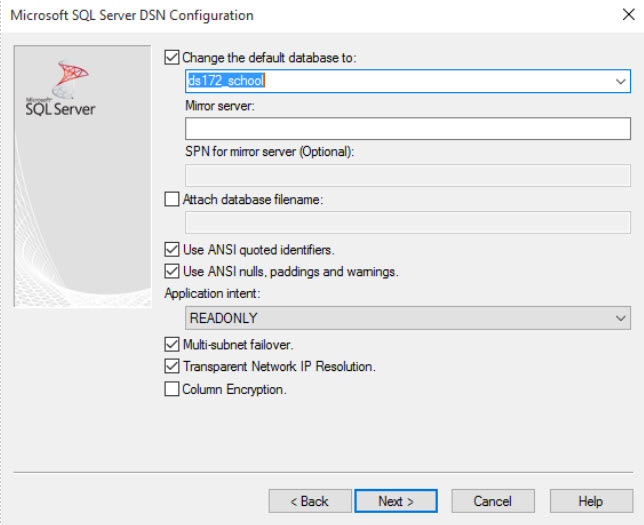Uncheck Transparent Network IP Resolution
Viewport: 644px width, 525px height.
tap(172, 366)
